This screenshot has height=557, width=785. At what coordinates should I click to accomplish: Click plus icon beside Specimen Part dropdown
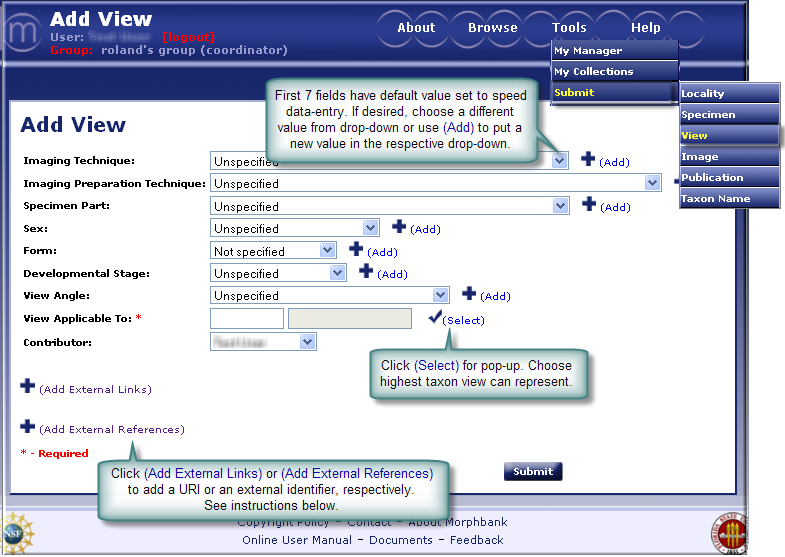[589, 205]
